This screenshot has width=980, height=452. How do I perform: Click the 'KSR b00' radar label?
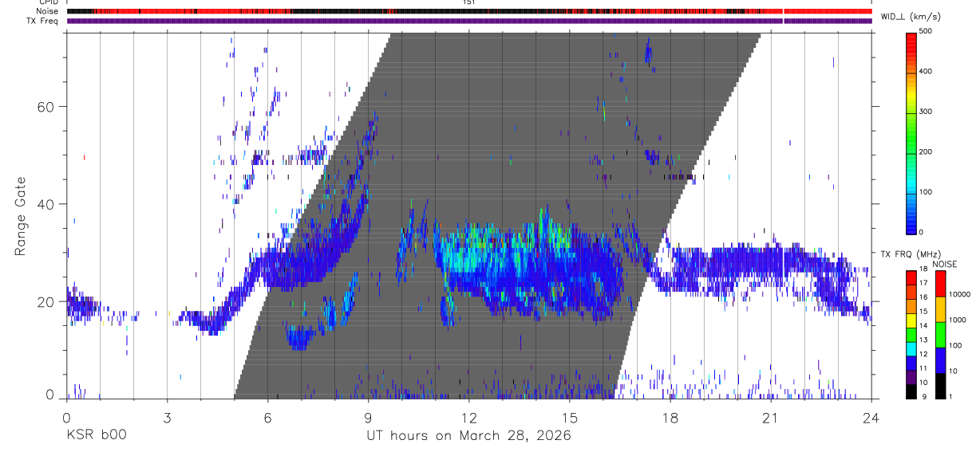coord(95,435)
